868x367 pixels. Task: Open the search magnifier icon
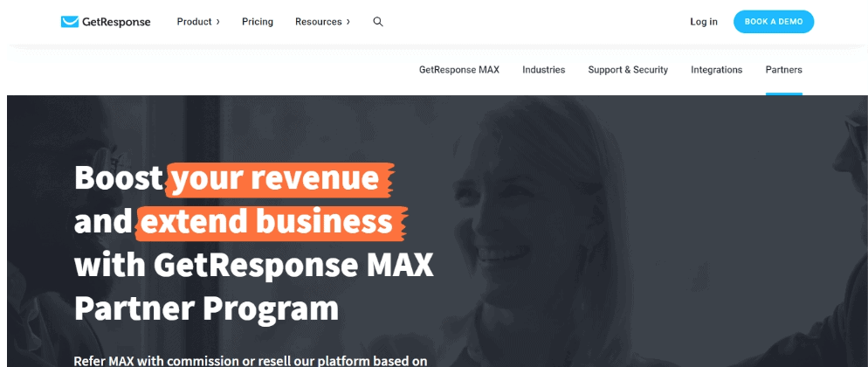point(378,22)
